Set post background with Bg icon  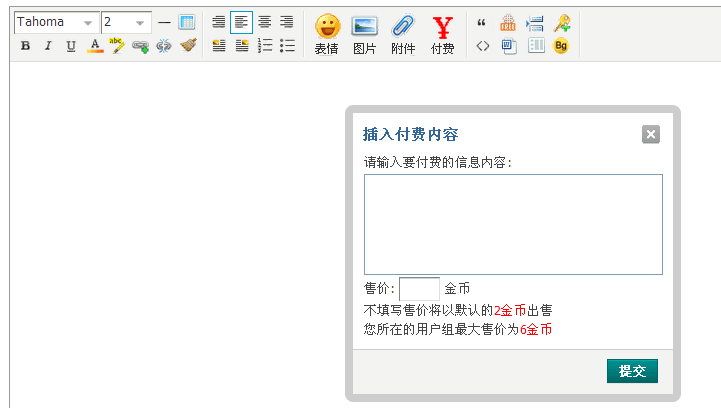pyautogui.click(x=561, y=46)
